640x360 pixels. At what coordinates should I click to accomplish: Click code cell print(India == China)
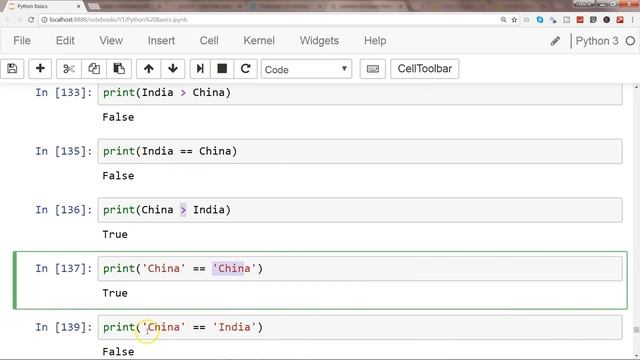click(x=360, y=151)
